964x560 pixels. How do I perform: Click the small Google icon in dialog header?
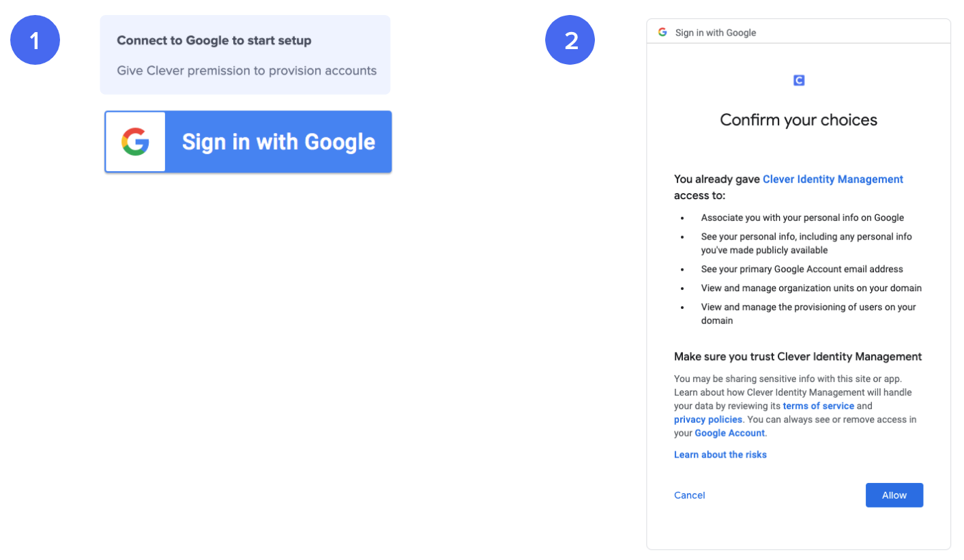click(x=662, y=32)
